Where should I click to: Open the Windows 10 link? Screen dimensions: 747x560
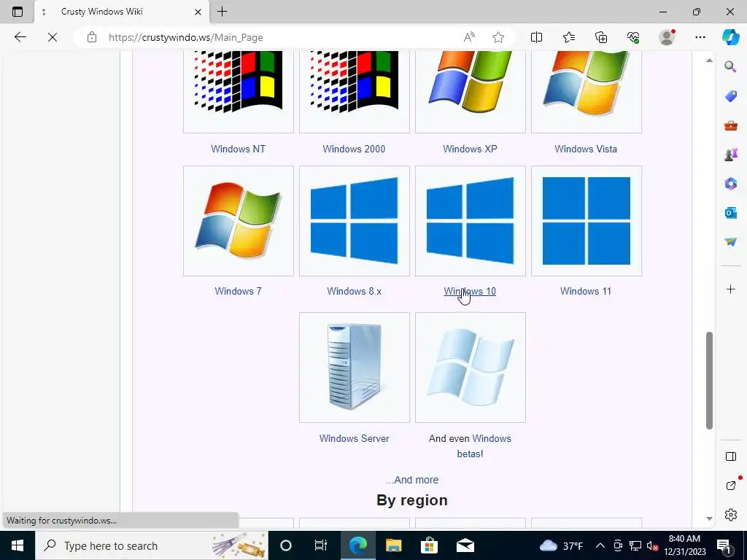tap(471, 291)
